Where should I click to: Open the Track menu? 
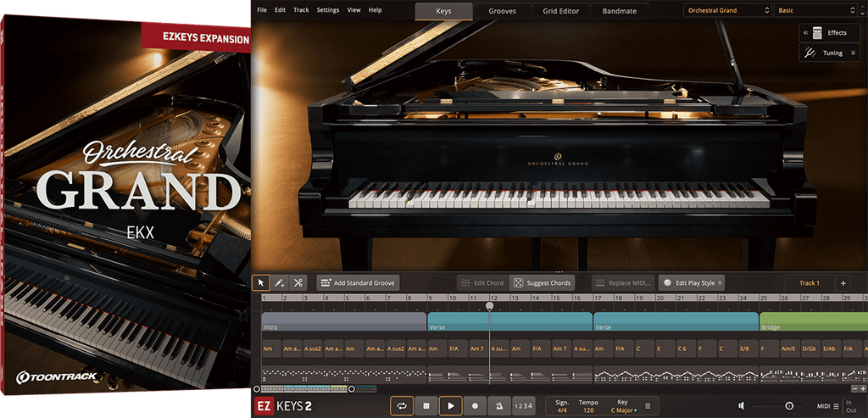tap(301, 10)
